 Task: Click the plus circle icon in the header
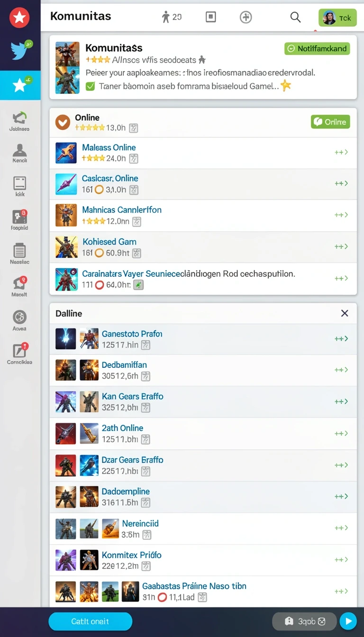246,17
